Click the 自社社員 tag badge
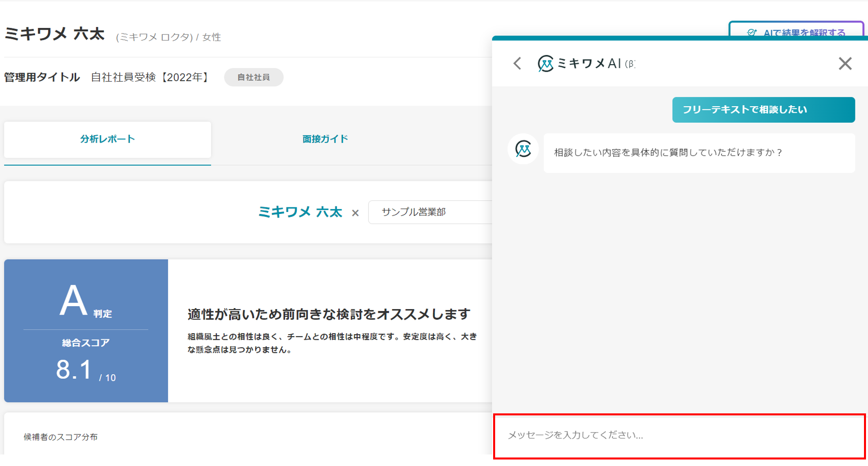The height and width of the screenshot is (466, 868). click(254, 77)
